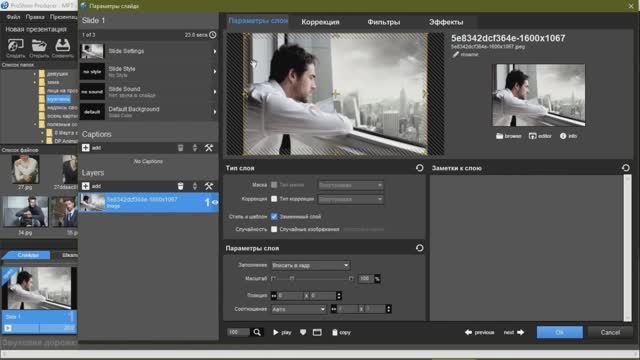Switch to Эффекты tab
Screen dimensions: 640x360
click(x=446, y=22)
